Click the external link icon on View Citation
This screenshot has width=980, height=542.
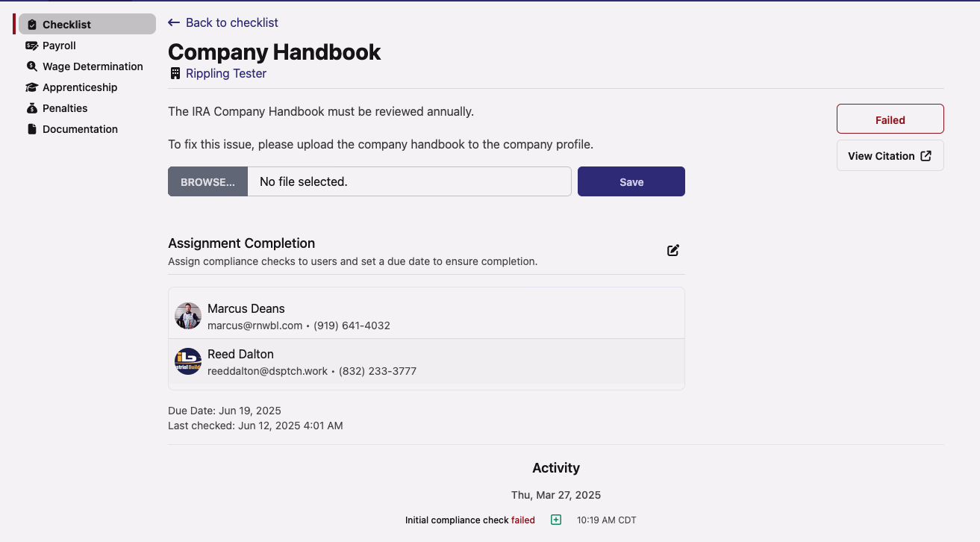pyautogui.click(x=926, y=156)
